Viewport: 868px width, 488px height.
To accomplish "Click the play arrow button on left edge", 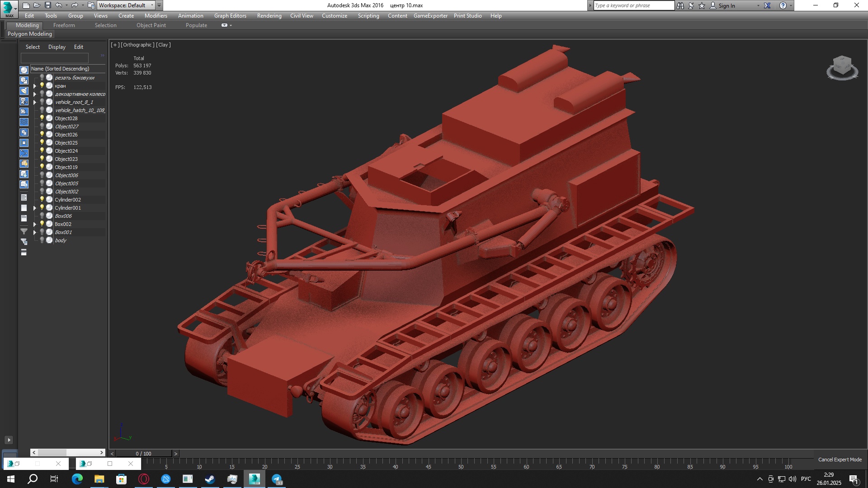I will pos(9,440).
